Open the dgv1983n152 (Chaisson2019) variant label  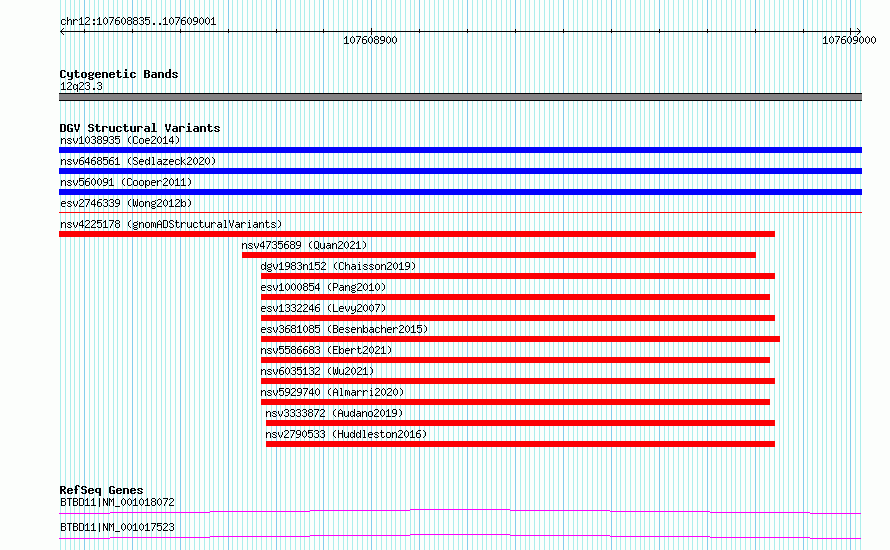338,266
